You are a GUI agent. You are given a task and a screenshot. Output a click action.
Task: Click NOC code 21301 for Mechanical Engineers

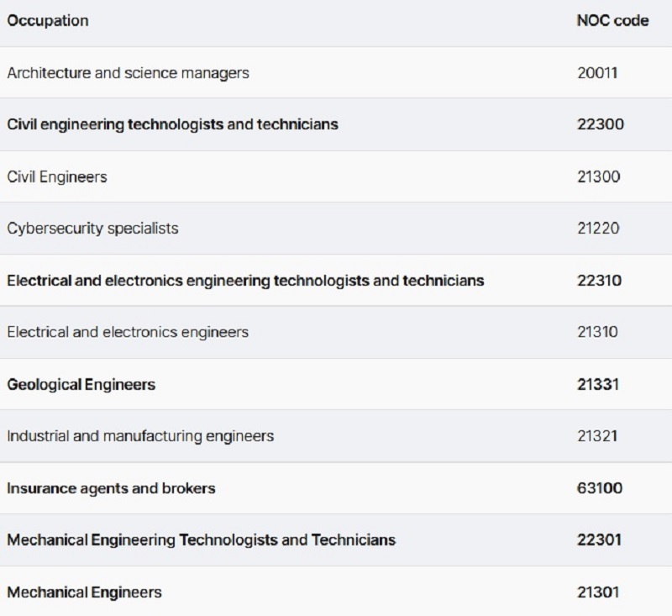tap(598, 592)
